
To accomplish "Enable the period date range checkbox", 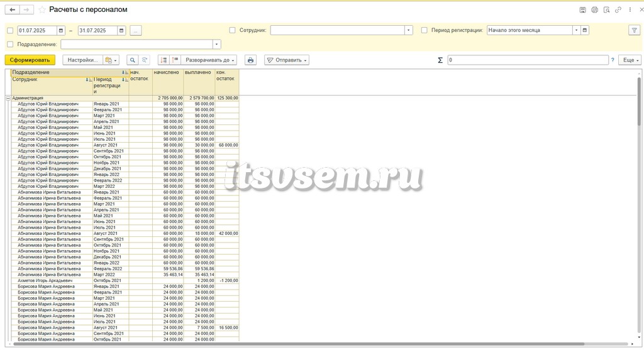I will (x=10, y=30).
